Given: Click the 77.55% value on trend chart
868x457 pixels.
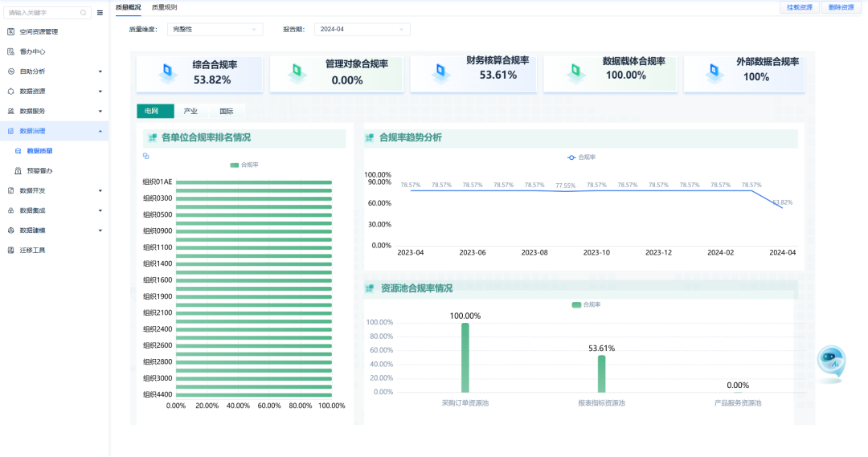Looking at the screenshot, I should coord(565,186).
